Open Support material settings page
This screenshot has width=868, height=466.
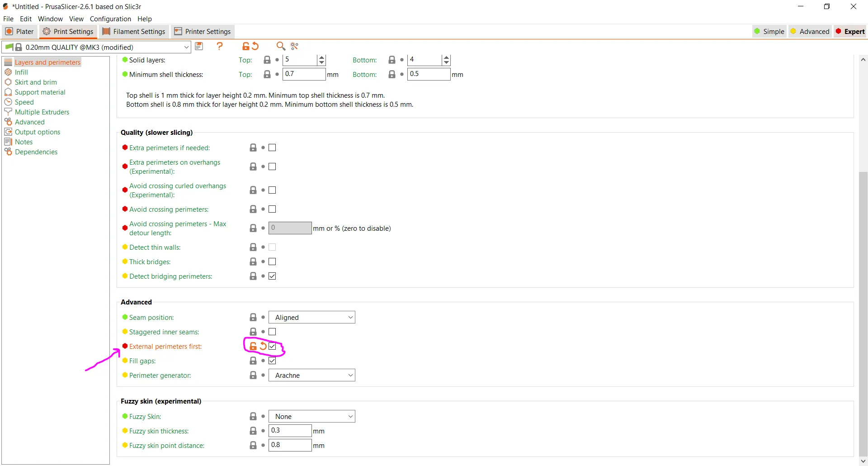[40, 92]
